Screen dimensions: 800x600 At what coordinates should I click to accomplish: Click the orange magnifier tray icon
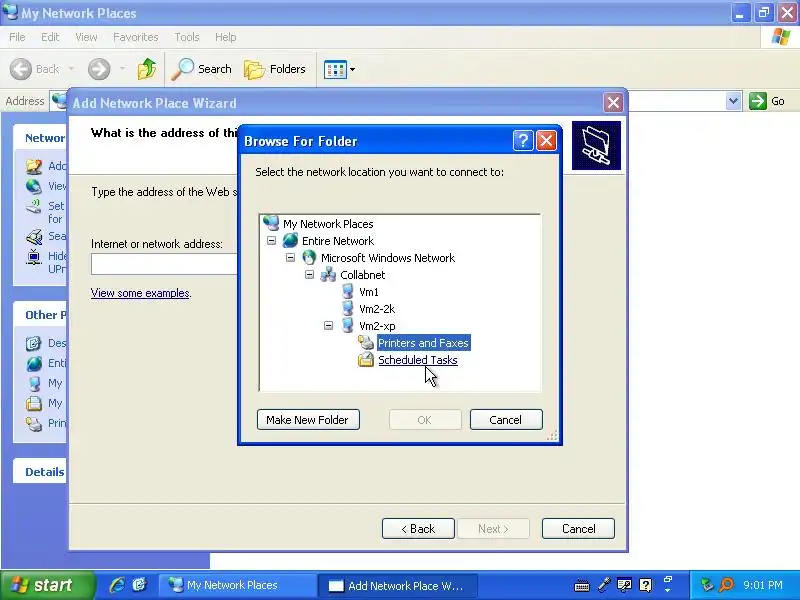tap(726, 585)
